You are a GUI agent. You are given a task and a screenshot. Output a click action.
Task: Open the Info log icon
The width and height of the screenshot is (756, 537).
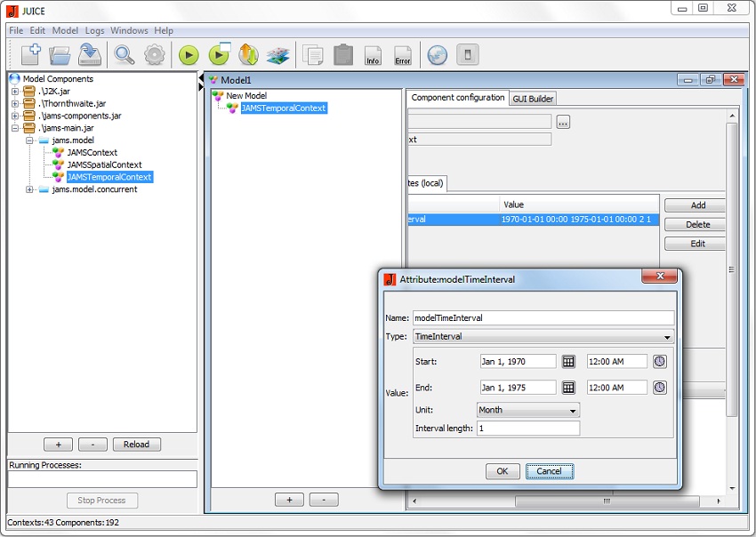(x=373, y=55)
